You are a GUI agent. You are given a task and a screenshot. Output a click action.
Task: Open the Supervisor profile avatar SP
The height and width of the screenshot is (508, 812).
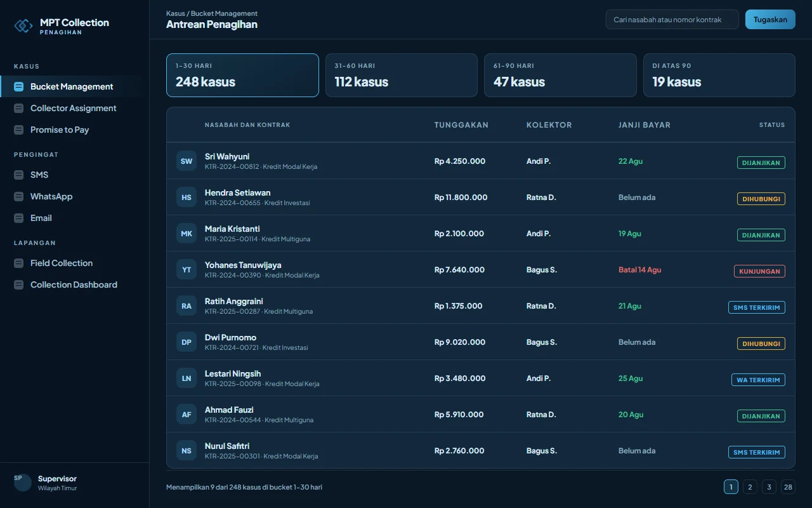[23, 483]
